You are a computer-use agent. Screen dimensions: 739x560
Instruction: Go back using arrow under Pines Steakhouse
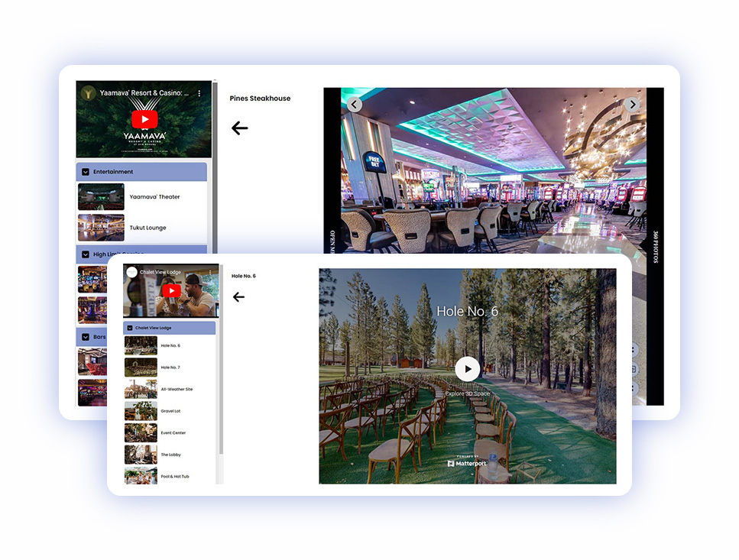click(239, 128)
